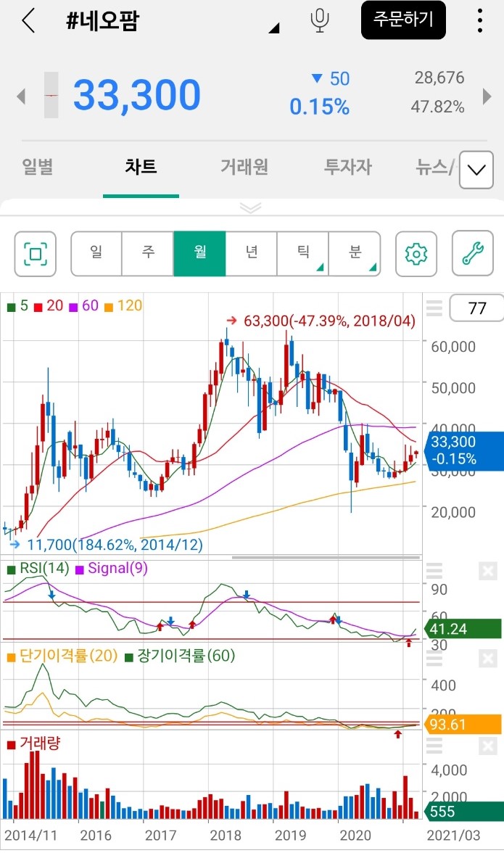The width and height of the screenshot is (504, 853).
Task: Tap the mini candle thumbnail beside price
Action: tap(51, 95)
